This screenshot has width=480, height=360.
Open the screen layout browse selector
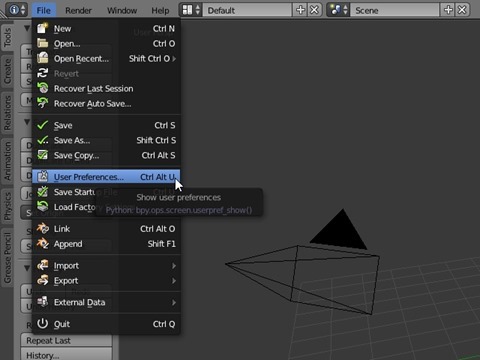pos(191,10)
